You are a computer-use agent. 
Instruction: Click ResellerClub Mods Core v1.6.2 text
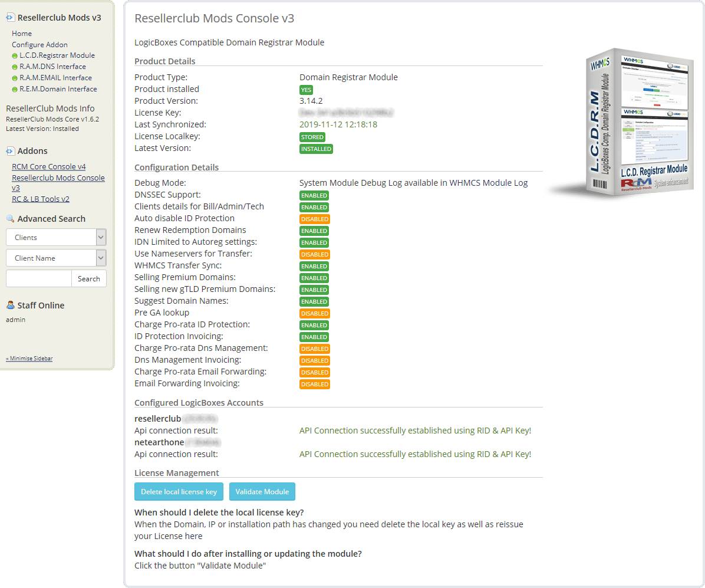(52, 119)
